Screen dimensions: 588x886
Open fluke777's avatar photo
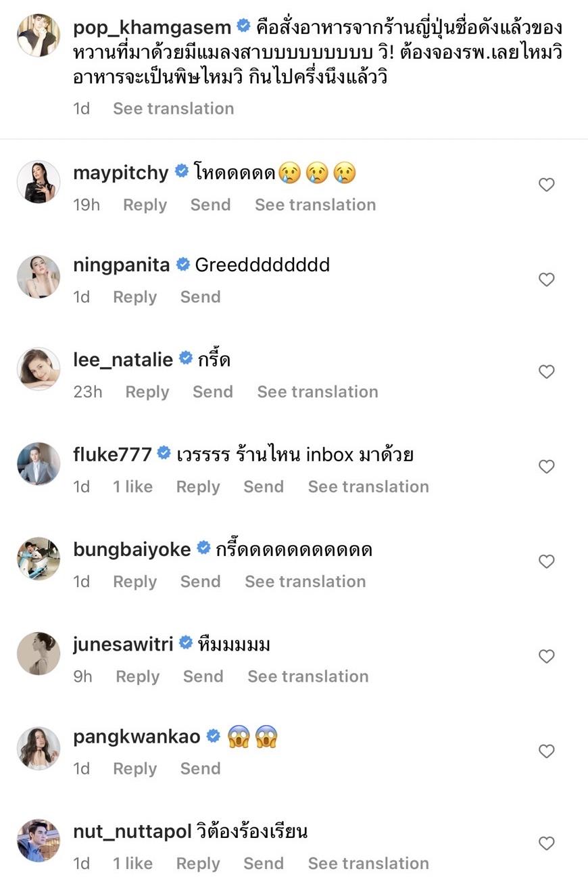tap(39, 464)
